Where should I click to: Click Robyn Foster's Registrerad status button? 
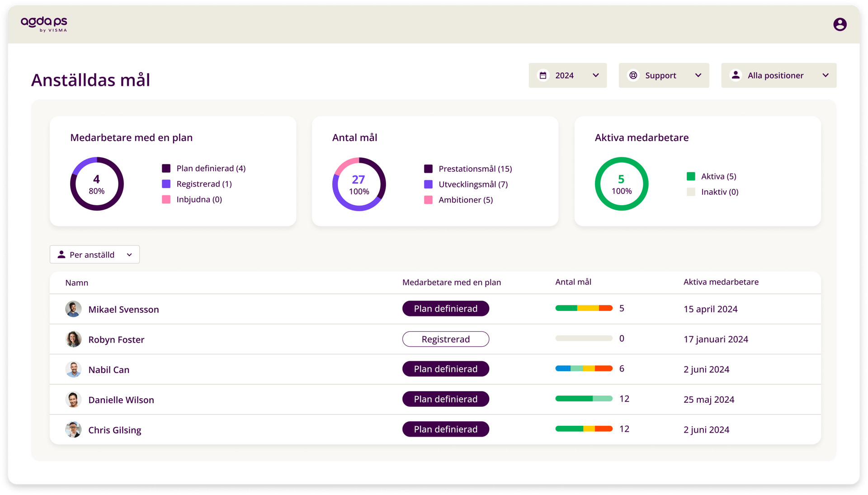click(445, 339)
